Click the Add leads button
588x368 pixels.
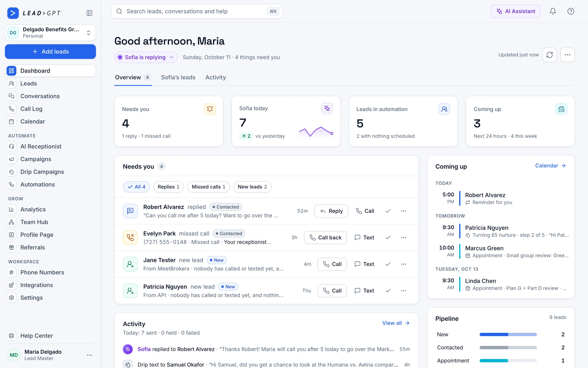pyautogui.click(x=50, y=52)
